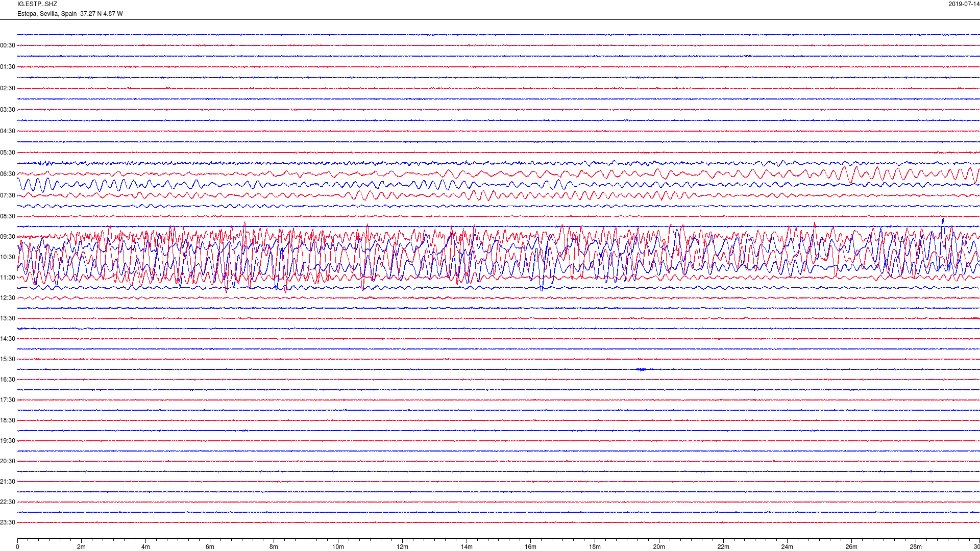Select the 23:30 time label
This screenshot has height=551, width=980.
coord(8,522)
